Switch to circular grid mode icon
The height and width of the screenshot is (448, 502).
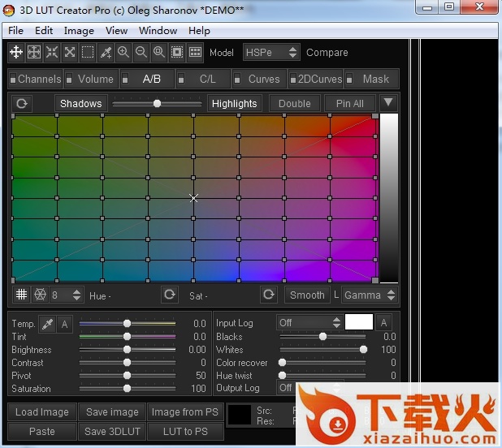pyautogui.click(x=40, y=295)
